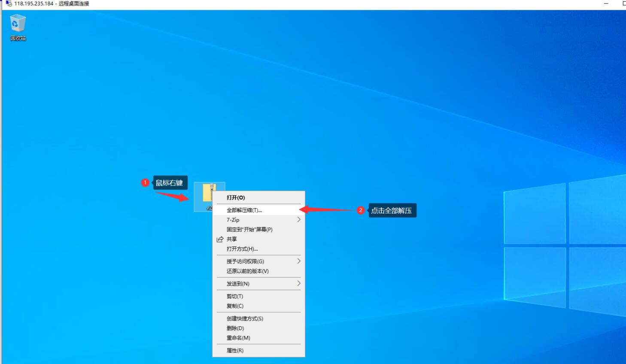Image resolution: width=626 pixels, height=364 pixels.
Task: Select 固定到"开始"屏幕(P) menu entry
Action: (258, 230)
